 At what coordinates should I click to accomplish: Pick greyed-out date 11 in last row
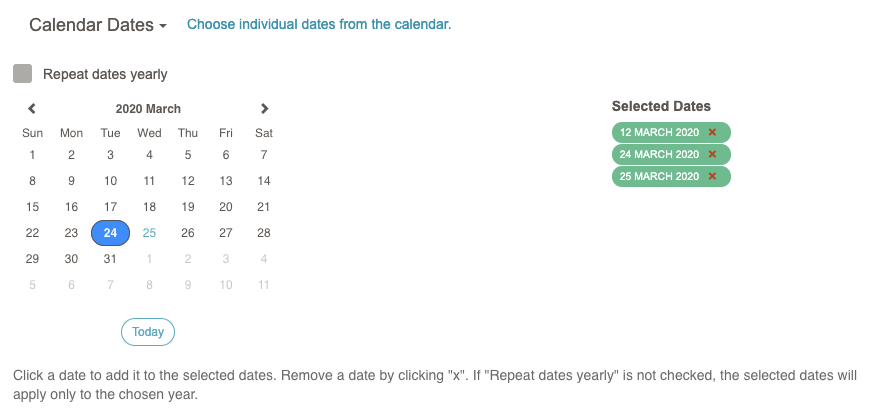[x=264, y=285]
